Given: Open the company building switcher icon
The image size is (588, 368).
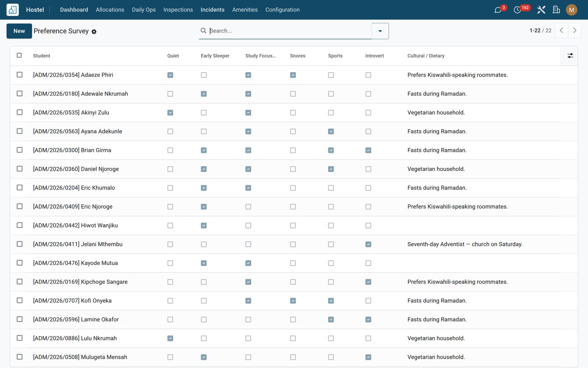Looking at the screenshot, I should [x=556, y=10].
